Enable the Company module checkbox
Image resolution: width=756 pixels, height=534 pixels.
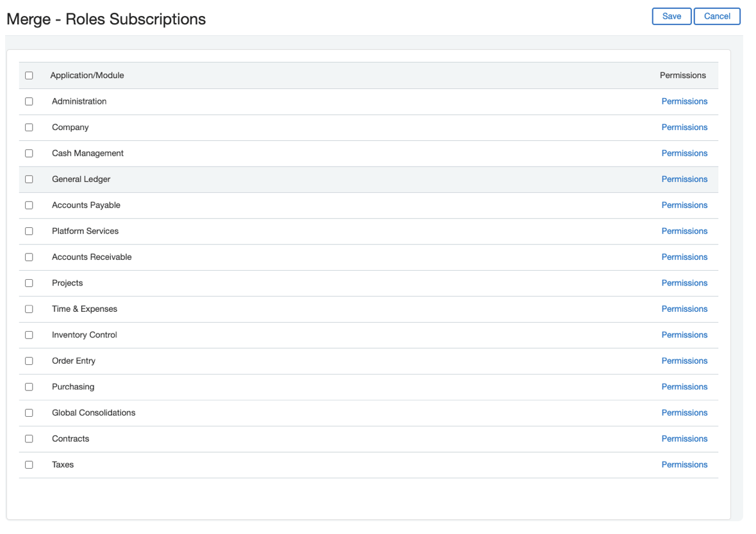click(x=29, y=127)
